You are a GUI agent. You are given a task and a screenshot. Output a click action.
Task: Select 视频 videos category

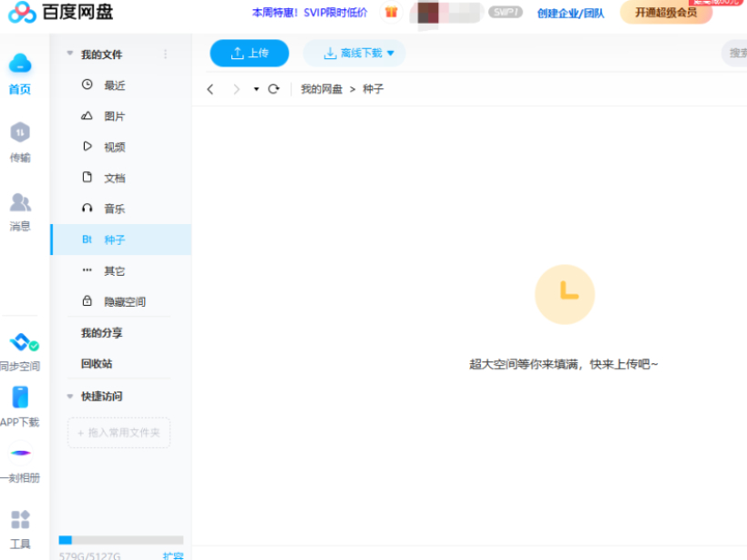point(121,148)
